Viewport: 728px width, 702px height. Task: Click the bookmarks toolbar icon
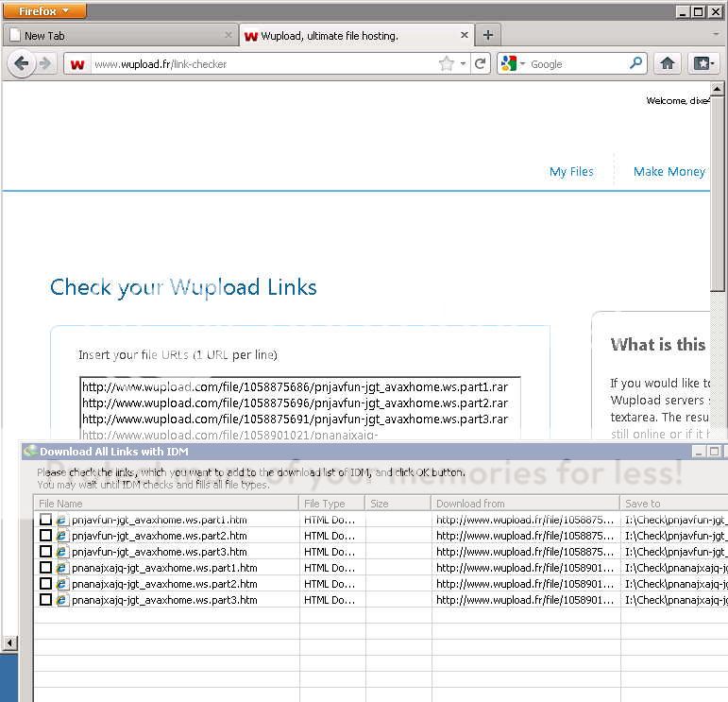pos(703,63)
